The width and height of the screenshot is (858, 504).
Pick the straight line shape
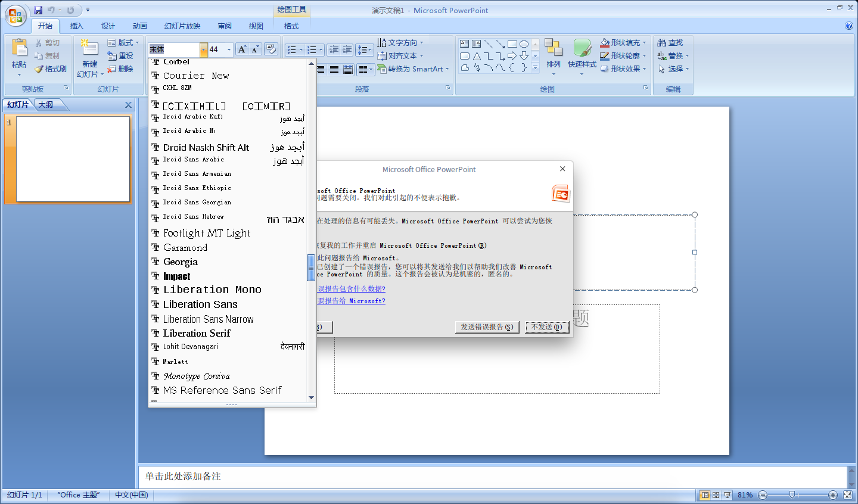[489, 44]
